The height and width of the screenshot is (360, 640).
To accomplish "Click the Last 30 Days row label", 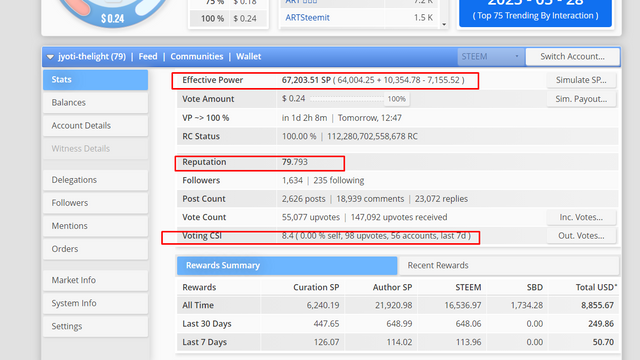I will tap(207, 324).
